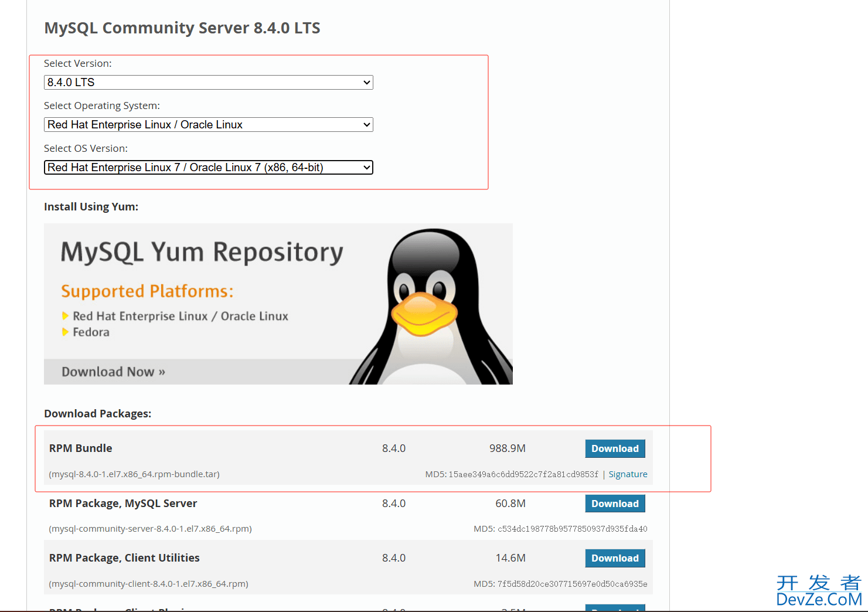Click the Fedora platform entry in banner
Viewport: 868px width, 612px height.
[x=91, y=332]
